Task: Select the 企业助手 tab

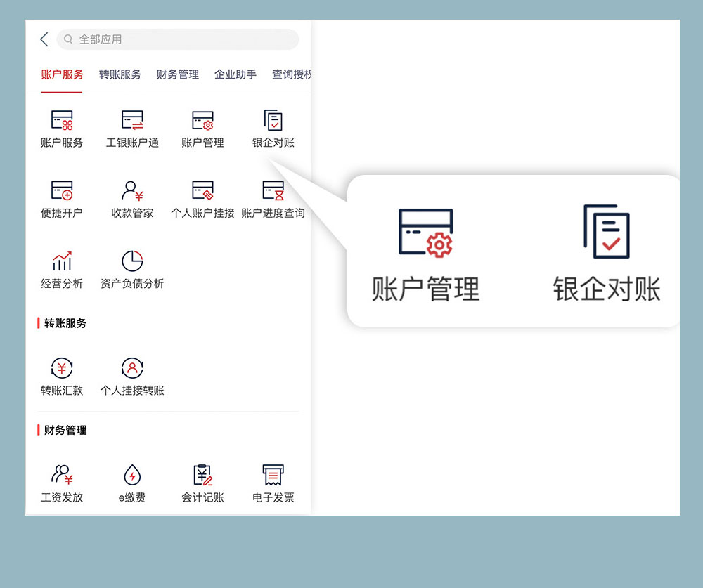Action: (x=235, y=74)
